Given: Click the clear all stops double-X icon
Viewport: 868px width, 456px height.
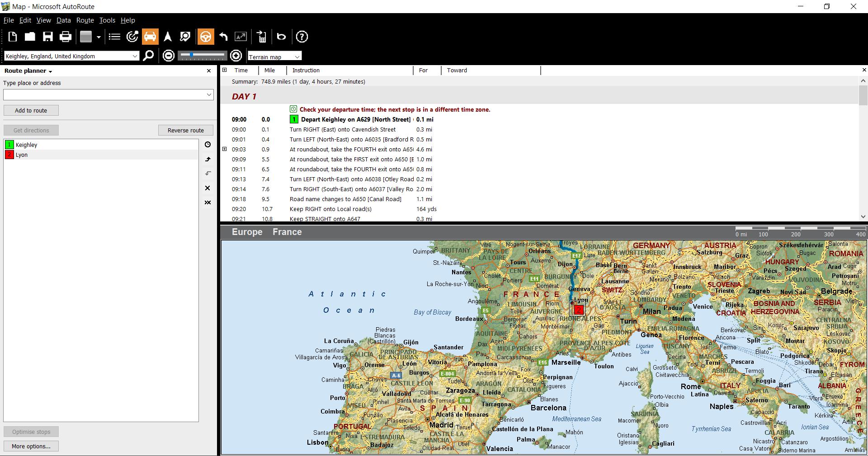Looking at the screenshot, I should click(x=208, y=202).
